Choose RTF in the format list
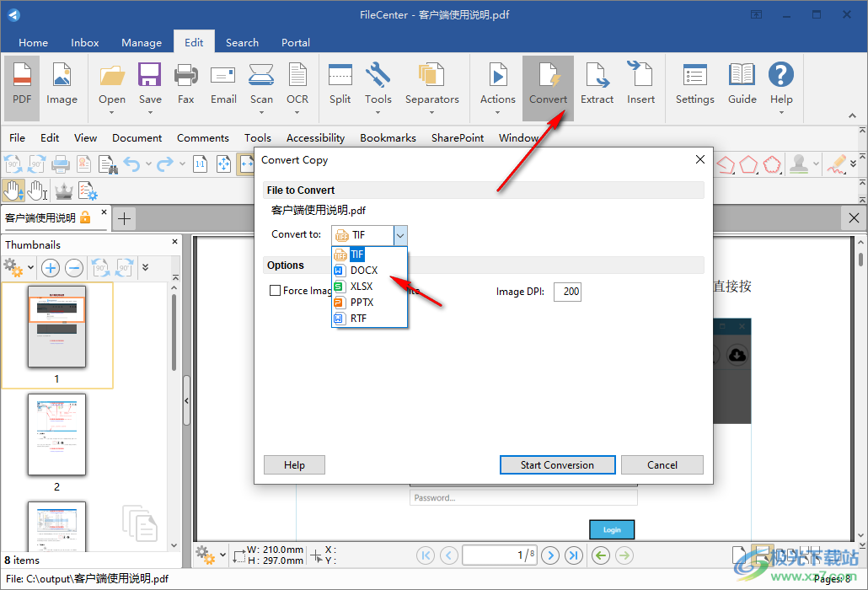This screenshot has width=868, height=590. click(370, 319)
